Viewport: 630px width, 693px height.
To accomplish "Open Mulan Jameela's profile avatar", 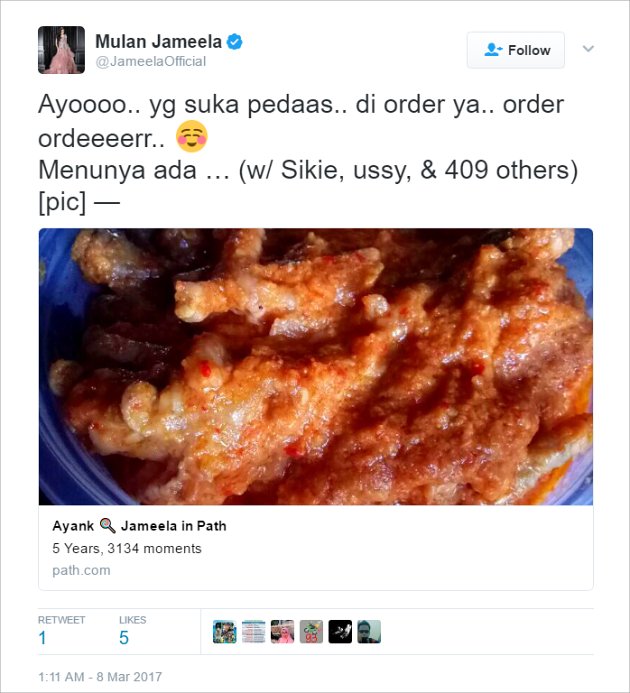I will point(61,50).
